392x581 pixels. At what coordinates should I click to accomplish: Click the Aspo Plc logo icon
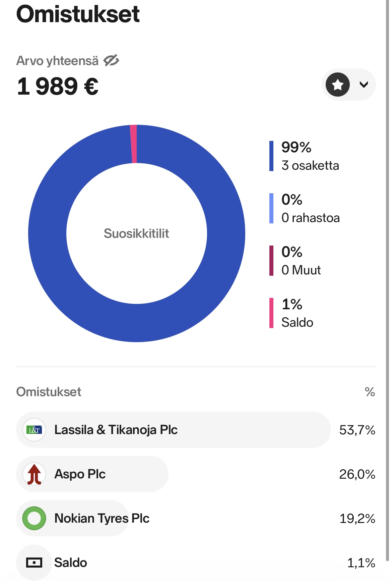tap(34, 474)
